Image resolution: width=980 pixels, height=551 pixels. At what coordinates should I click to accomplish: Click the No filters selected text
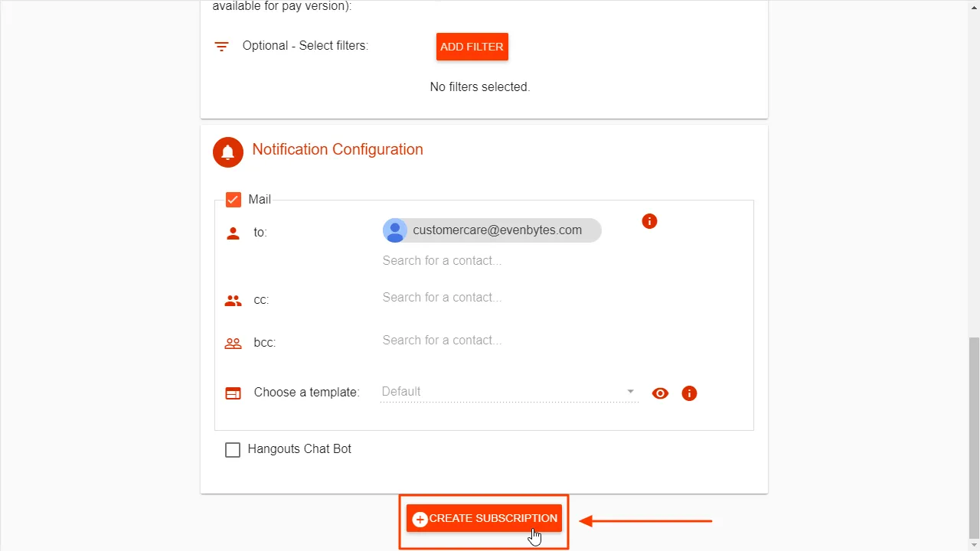click(480, 87)
